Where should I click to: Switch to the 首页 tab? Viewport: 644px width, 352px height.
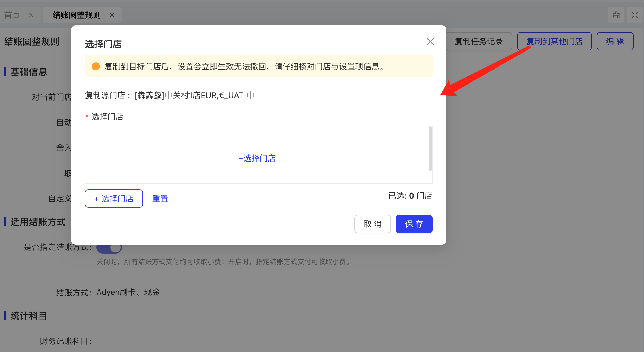12,15
